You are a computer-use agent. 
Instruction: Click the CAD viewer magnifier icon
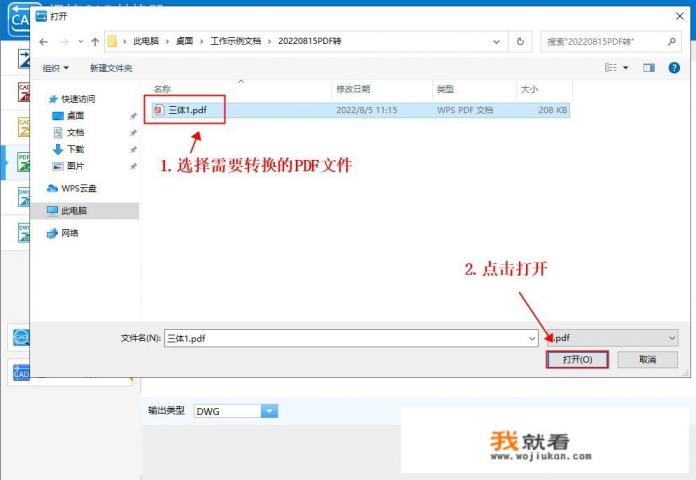21,337
